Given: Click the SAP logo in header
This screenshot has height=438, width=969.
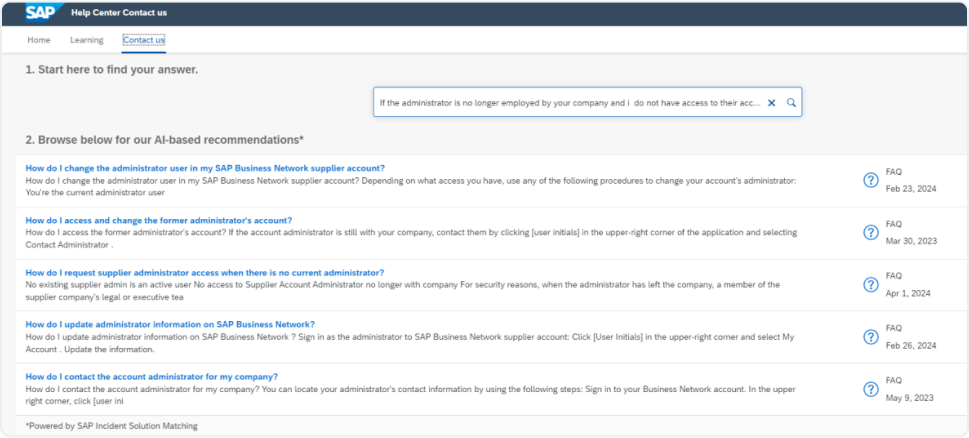Looking at the screenshot, I should 41,13.
